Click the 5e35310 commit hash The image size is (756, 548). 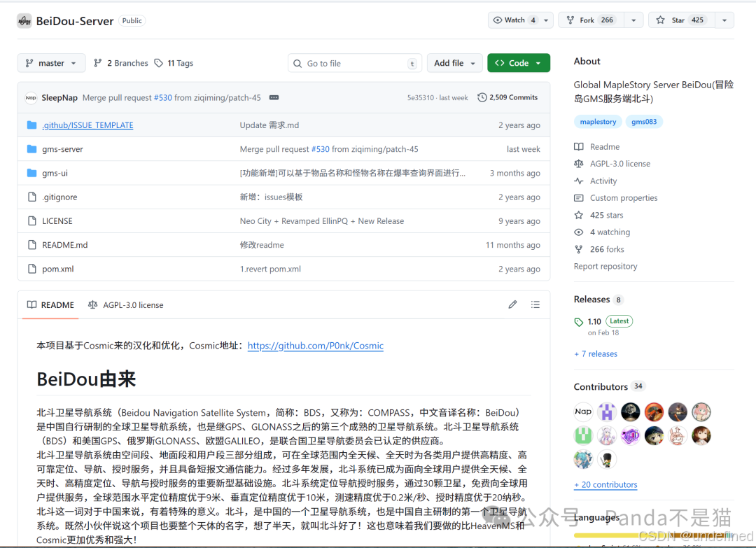click(x=420, y=98)
